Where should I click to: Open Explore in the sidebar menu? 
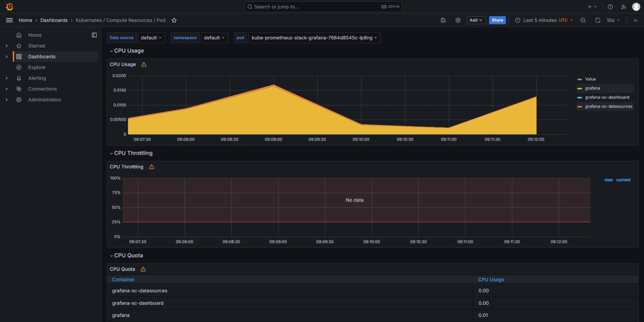(37, 67)
